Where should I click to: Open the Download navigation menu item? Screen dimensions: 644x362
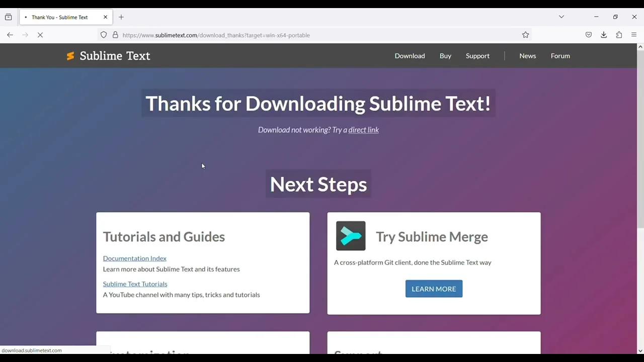410,56
